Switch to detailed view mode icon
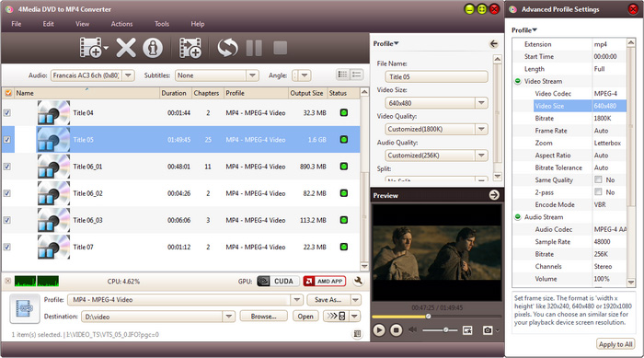 pos(356,75)
